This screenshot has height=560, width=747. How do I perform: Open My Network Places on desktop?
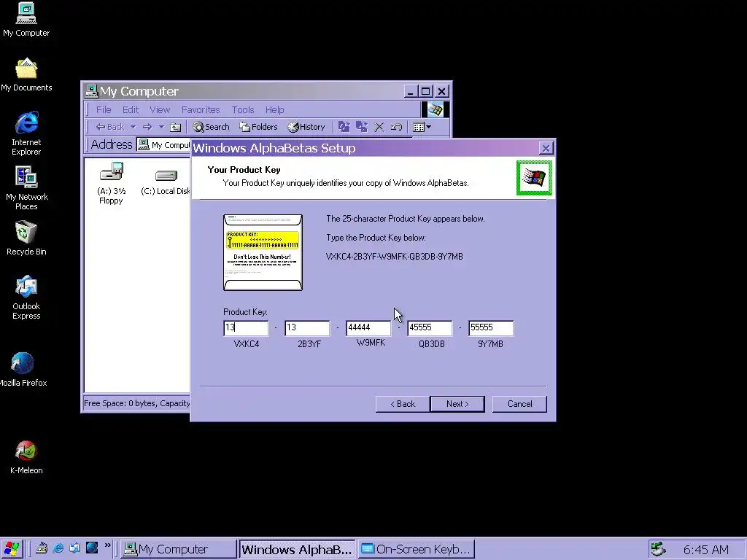click(x=26, y=188)
